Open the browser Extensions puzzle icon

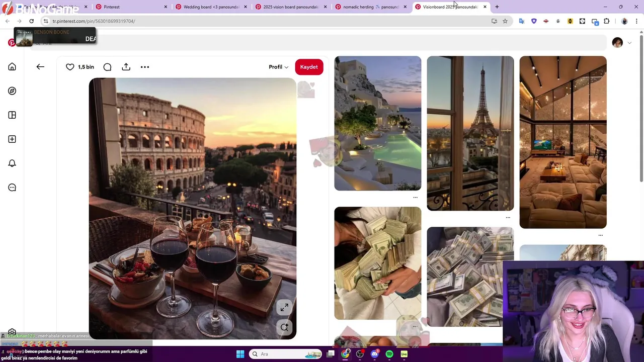(606, 21)
